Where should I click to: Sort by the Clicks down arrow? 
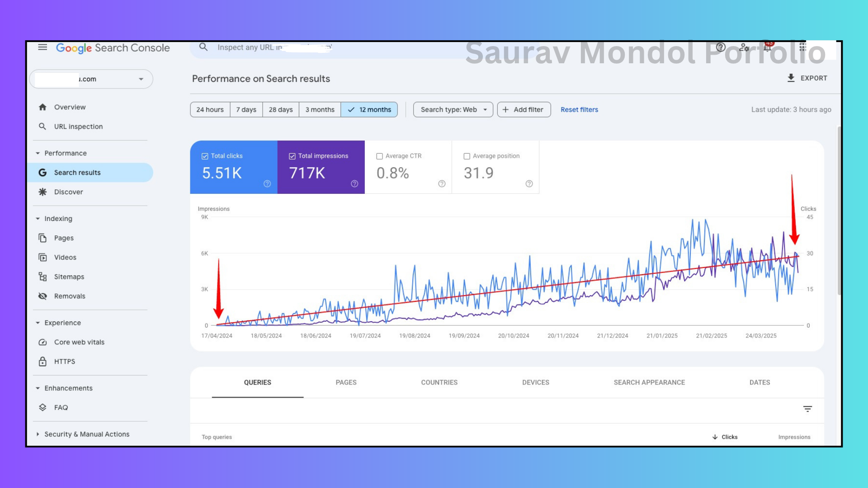point(715,437)
